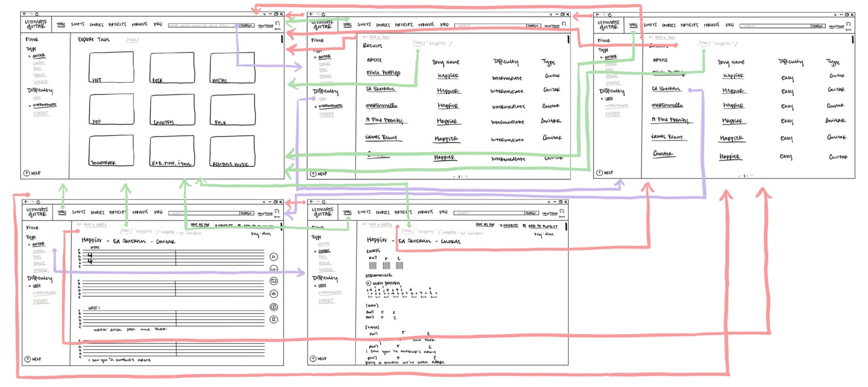This screenshot has height=387, width=868.
Task: Select Intermediate difficulty on Explore Tabs screen
Action: [44, 105]
